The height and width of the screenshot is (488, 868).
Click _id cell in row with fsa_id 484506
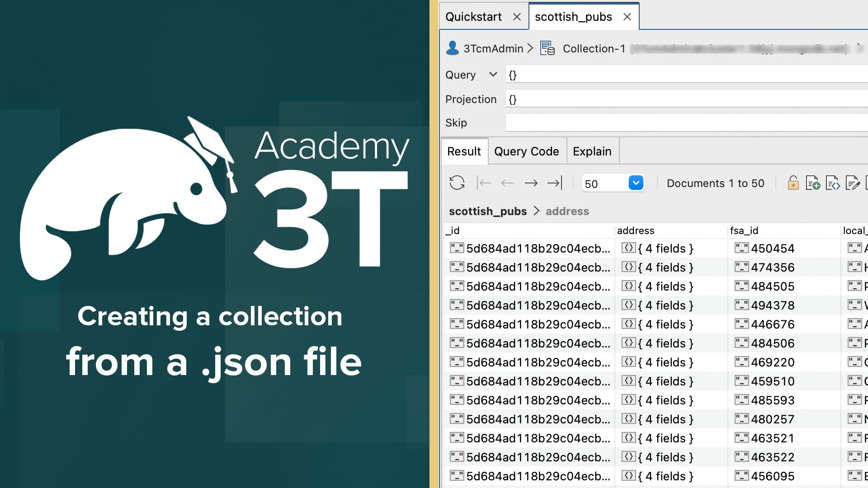529,343
